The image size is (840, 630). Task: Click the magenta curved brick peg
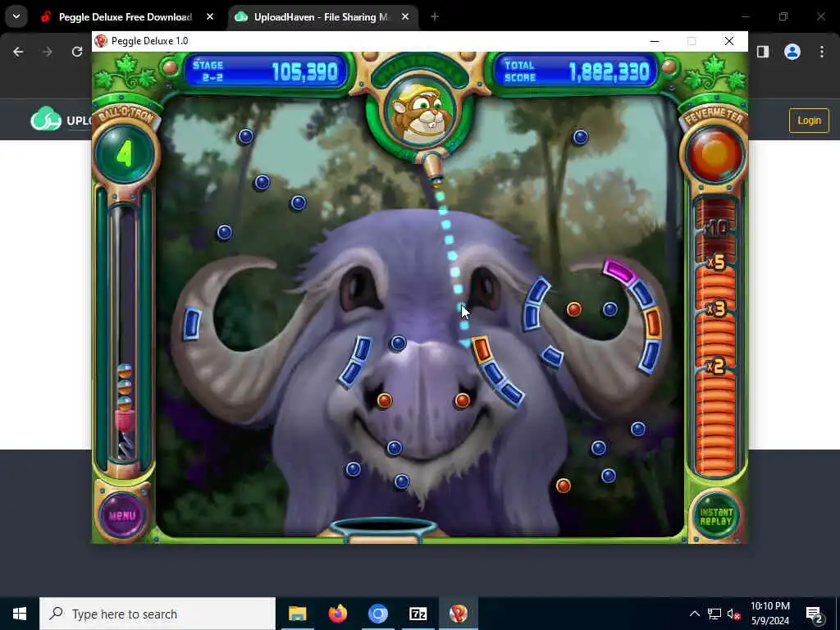(619, 271)
